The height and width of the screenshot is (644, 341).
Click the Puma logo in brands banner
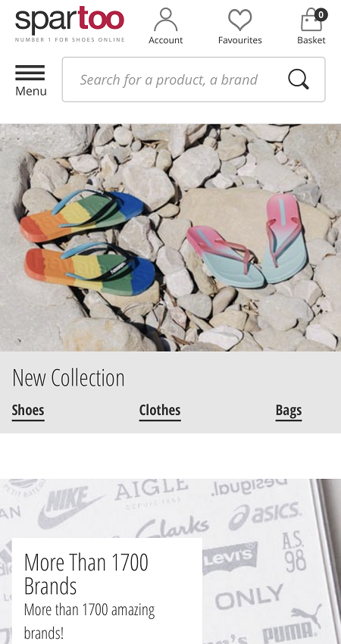pyautogui.click(x=292, y=624)
